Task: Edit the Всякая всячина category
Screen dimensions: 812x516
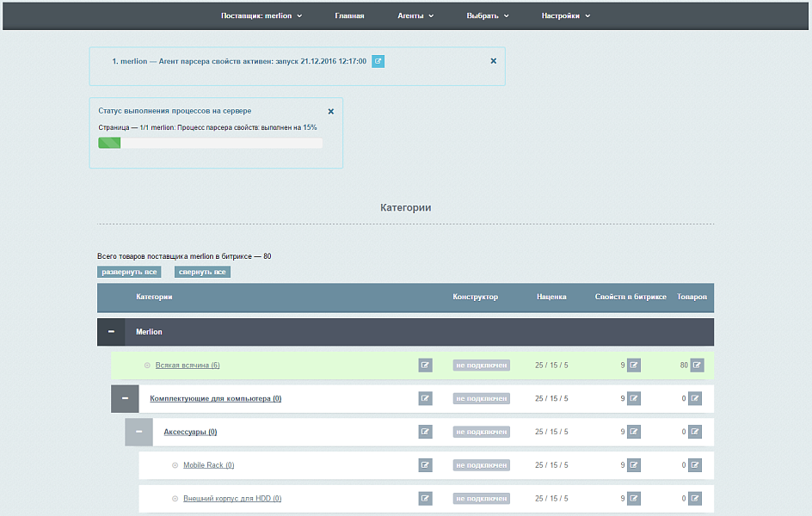Action: pos(425,365)
